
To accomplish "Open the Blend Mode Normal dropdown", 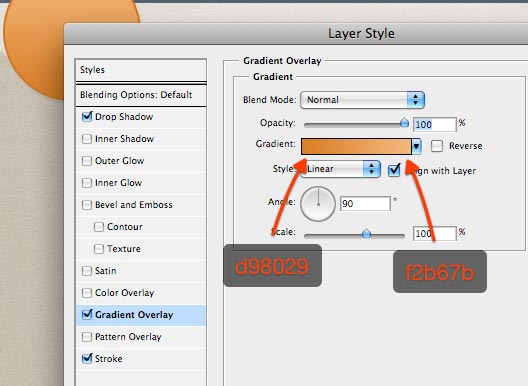I will tap(362, 100).
